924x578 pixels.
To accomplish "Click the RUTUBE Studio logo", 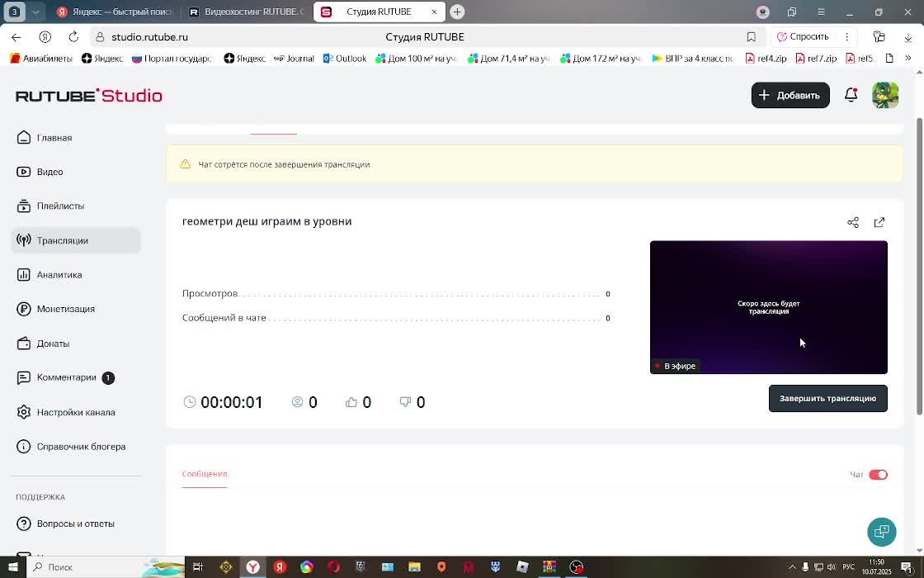I will coord(89,96).
